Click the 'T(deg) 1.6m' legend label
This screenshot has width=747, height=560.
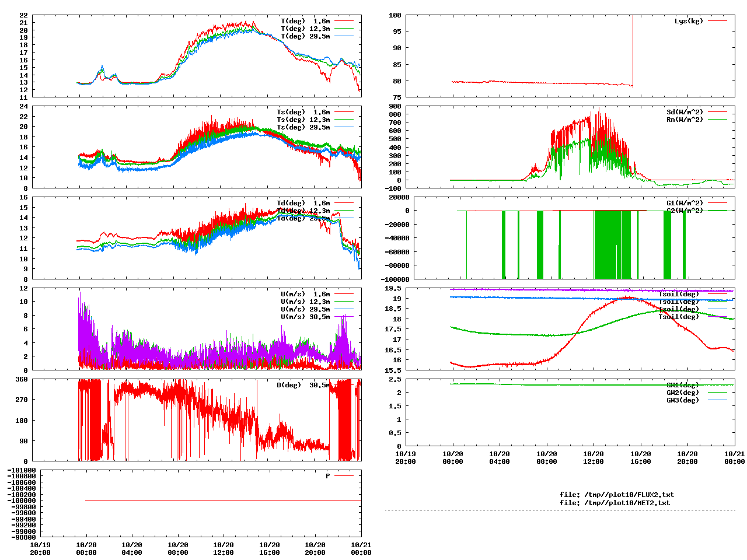click(x=305, y=21)
